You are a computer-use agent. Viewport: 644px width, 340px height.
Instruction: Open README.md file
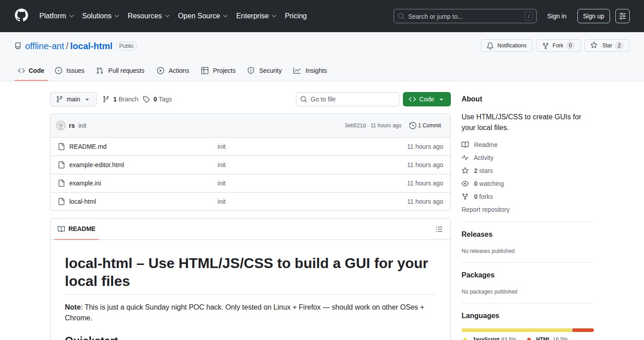pos(88,147)
